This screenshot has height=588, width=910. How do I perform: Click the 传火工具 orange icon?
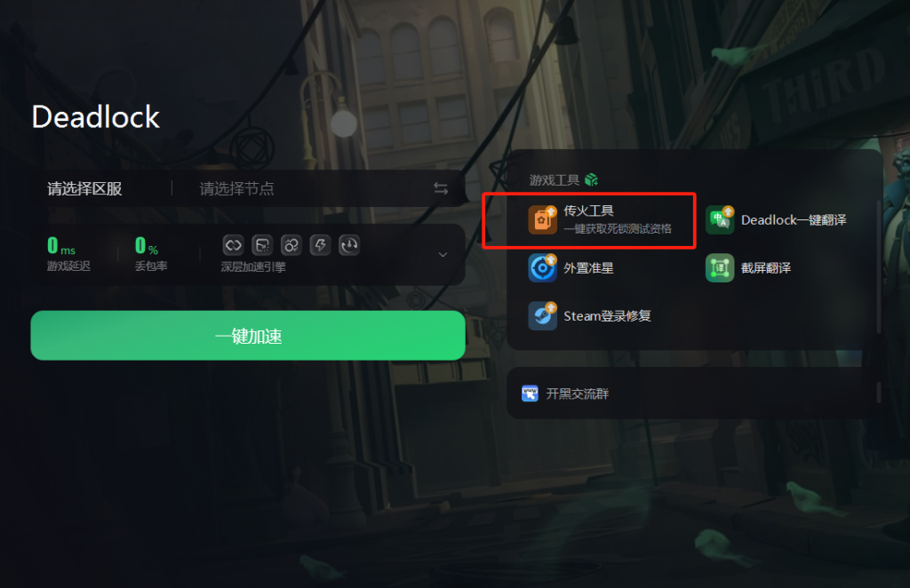pos(542,219)
